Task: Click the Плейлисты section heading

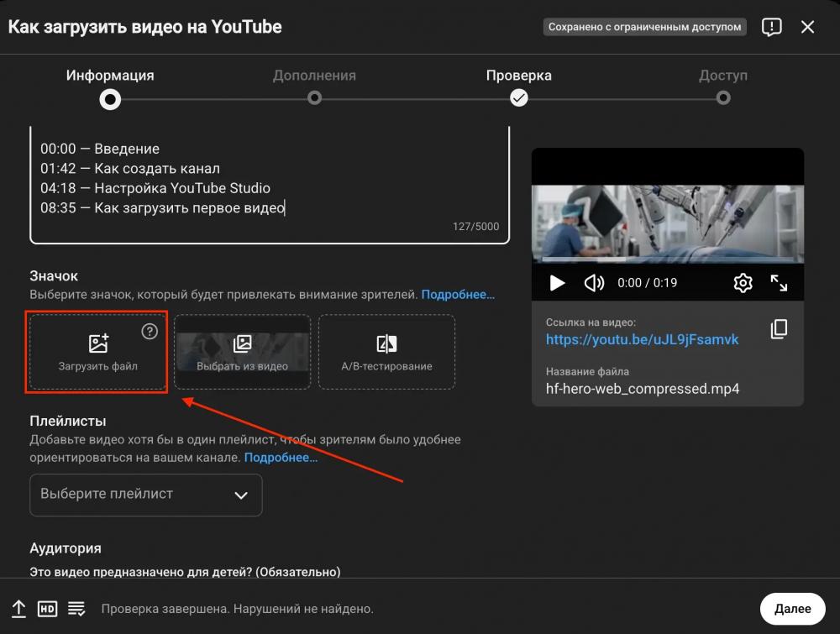Action: tap(67, 421)
